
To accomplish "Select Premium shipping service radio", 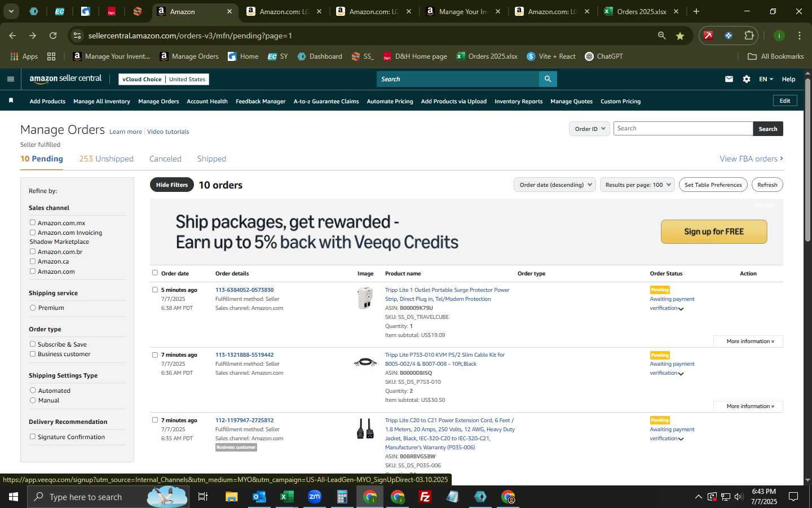I will tap(33, 308).
